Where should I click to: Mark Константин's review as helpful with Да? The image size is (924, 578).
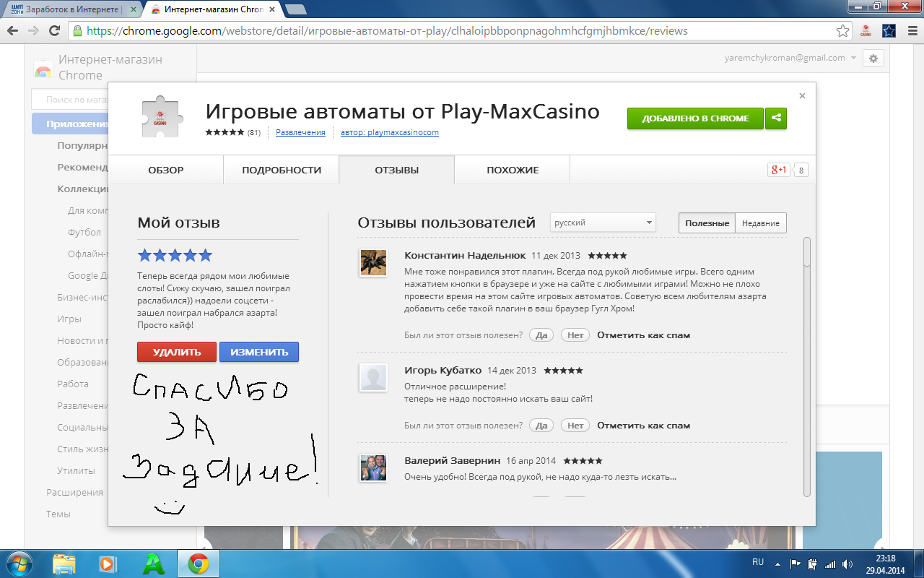[540, 335]
